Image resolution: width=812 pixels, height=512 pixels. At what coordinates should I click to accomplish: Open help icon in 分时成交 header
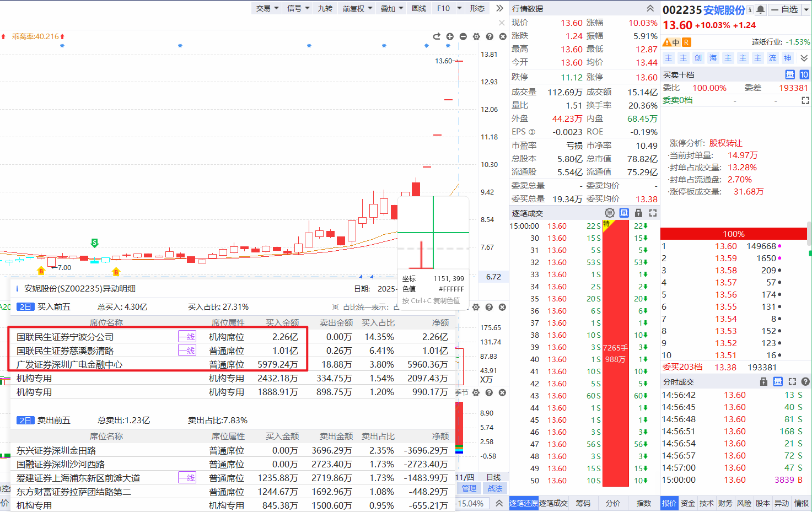coord(805,381)
